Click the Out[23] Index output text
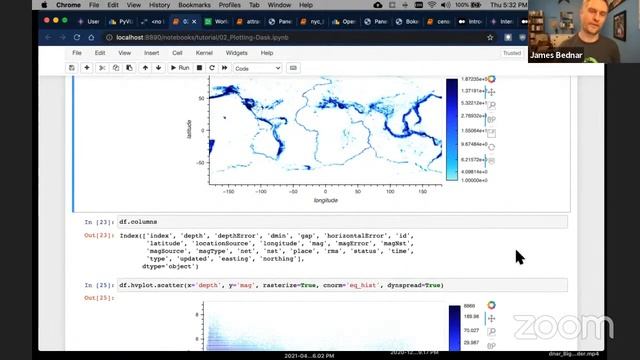 [267, 251]
